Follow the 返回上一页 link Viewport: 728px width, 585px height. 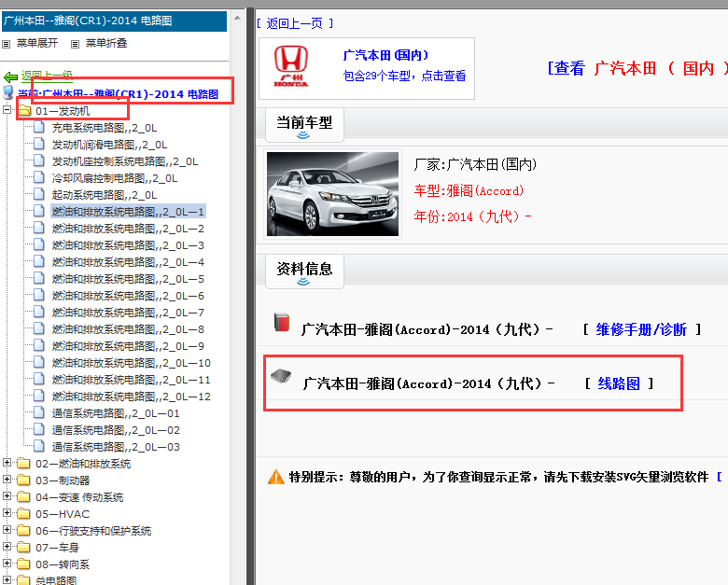click(294, 23)
